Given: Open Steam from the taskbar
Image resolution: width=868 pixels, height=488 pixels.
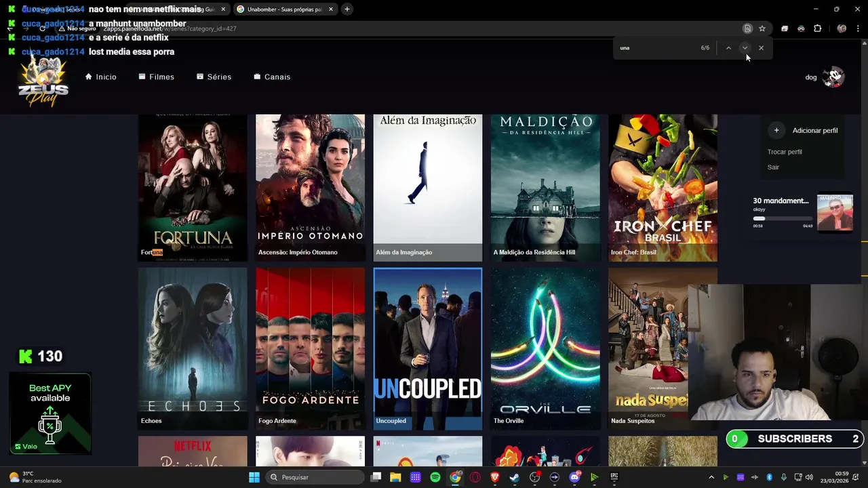Looking at the screenshot, I should pyautogui.click(x=515, y=477).
